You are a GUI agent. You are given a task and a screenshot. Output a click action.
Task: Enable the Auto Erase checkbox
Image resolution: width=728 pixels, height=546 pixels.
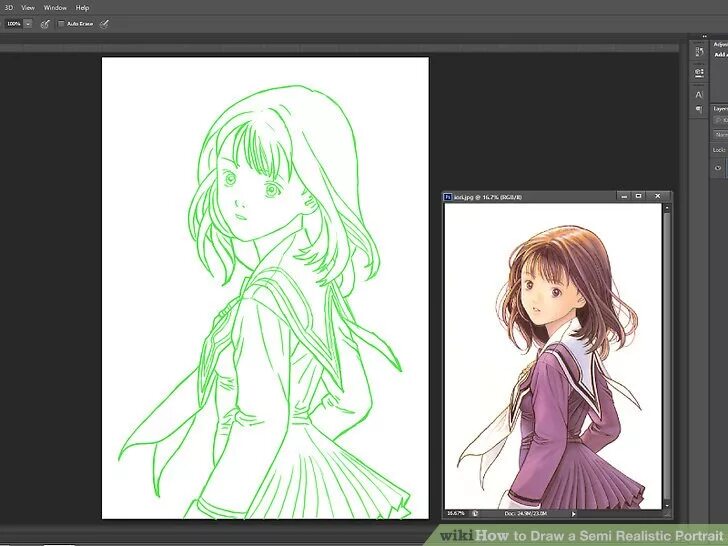coord(61,24)
